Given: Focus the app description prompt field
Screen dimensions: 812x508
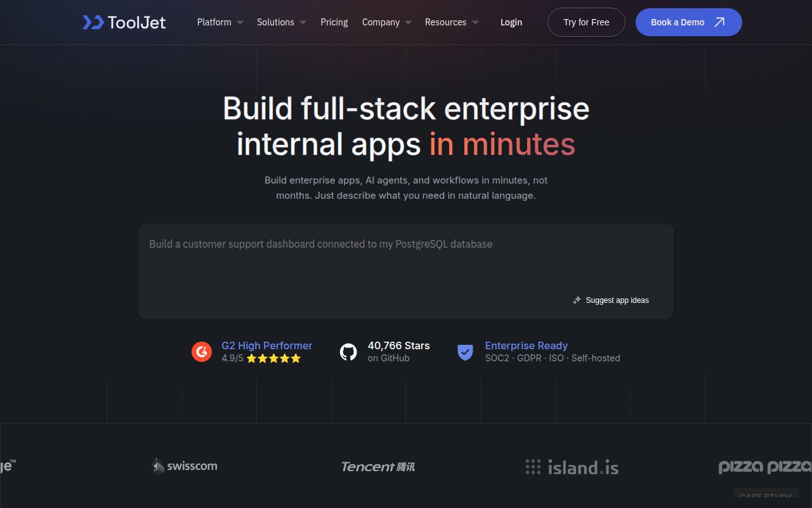Looking at the screenshot, I should click(x=406, y=271).
